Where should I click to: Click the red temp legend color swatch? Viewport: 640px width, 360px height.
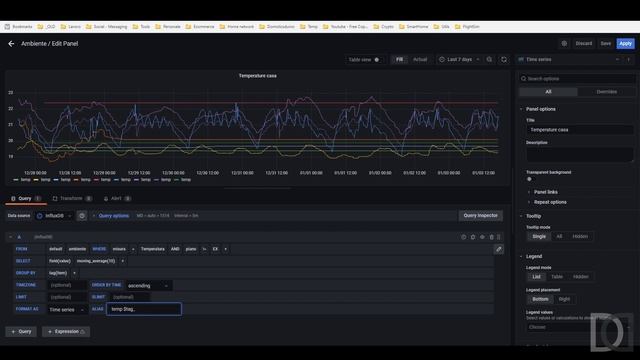pos(96,180)
